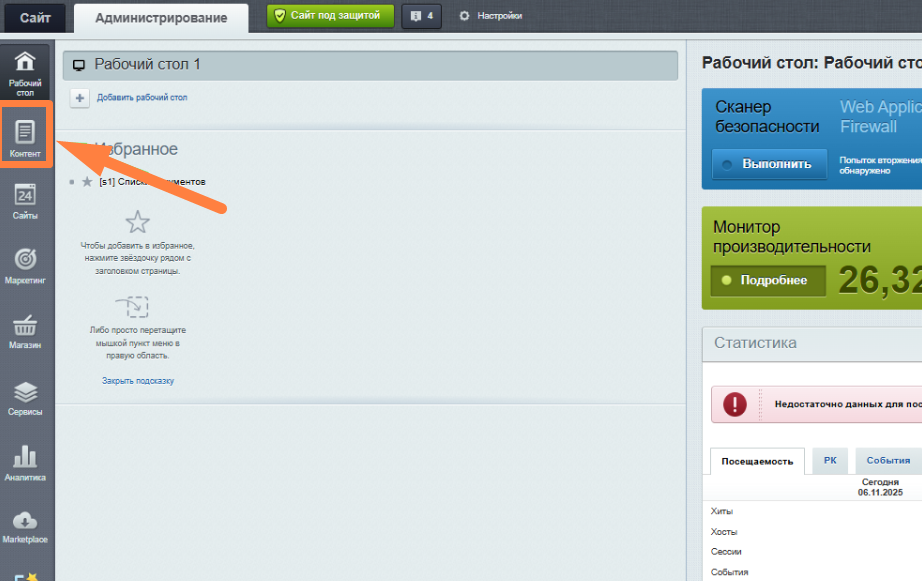Click the plus icon to add desktop

[80, 98]
